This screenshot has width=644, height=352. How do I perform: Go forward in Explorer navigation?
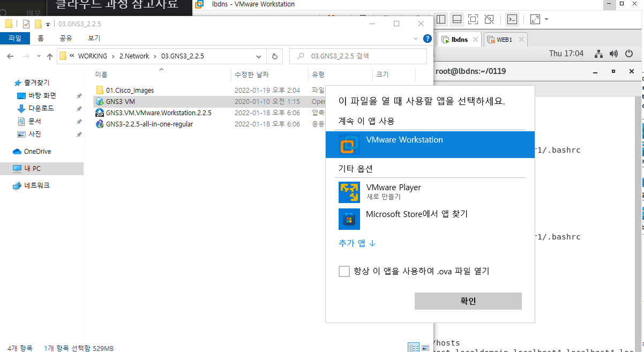[x=26, y=56]
